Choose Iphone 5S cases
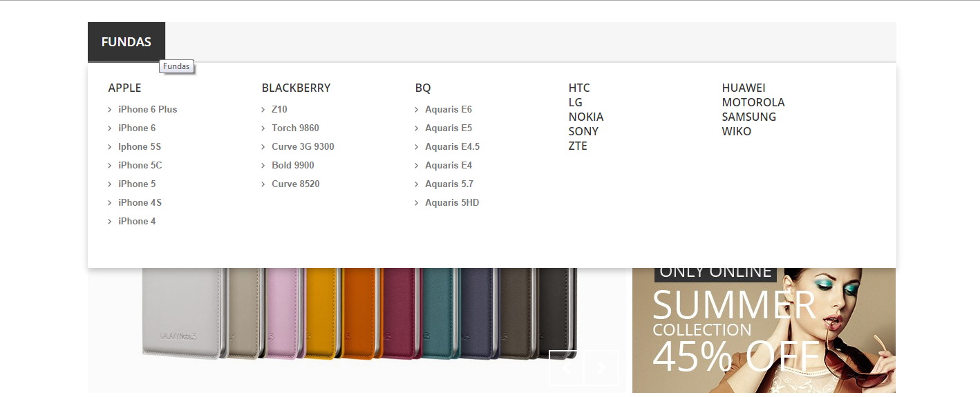 pos(140,146)
